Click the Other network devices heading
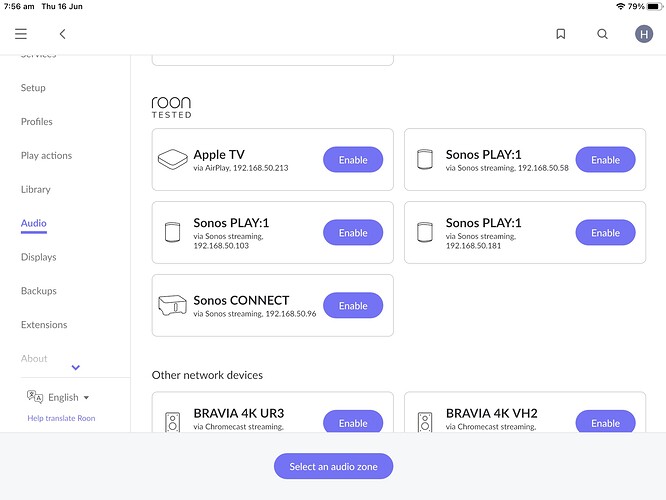This screenshot has width=666, height=500. [207, 375]
